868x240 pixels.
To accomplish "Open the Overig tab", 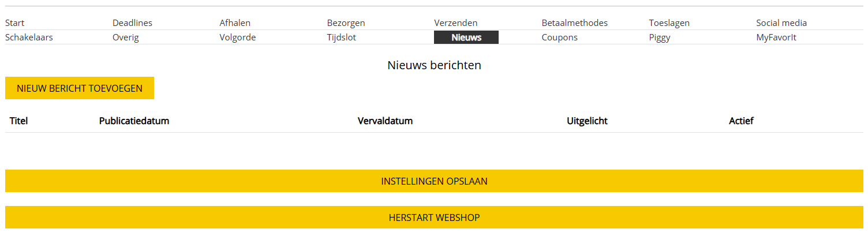I will point(126,37).
